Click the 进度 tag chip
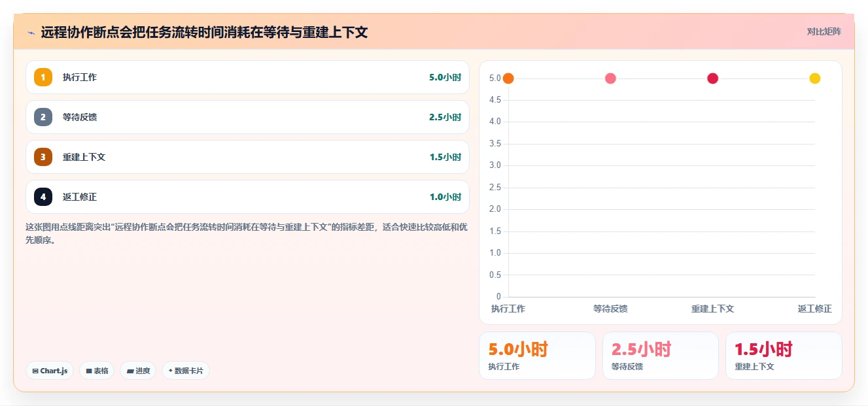 coord(138,371)
